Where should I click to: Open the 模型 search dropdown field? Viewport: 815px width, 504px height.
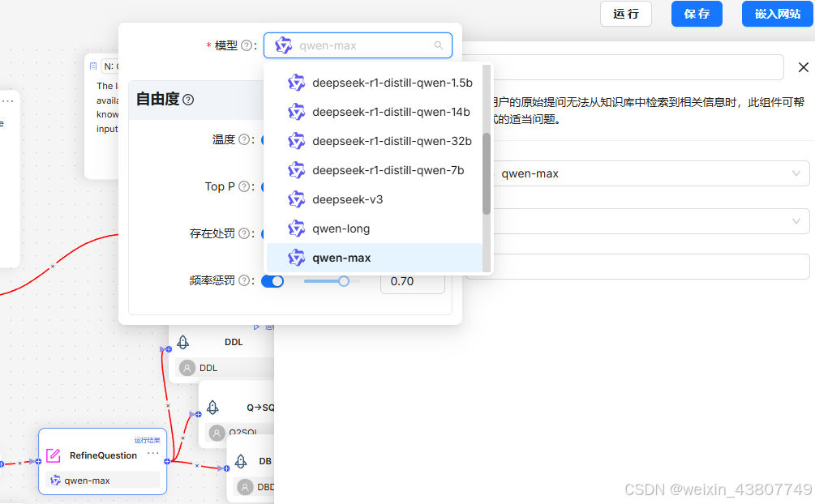(x=358, y=45)
